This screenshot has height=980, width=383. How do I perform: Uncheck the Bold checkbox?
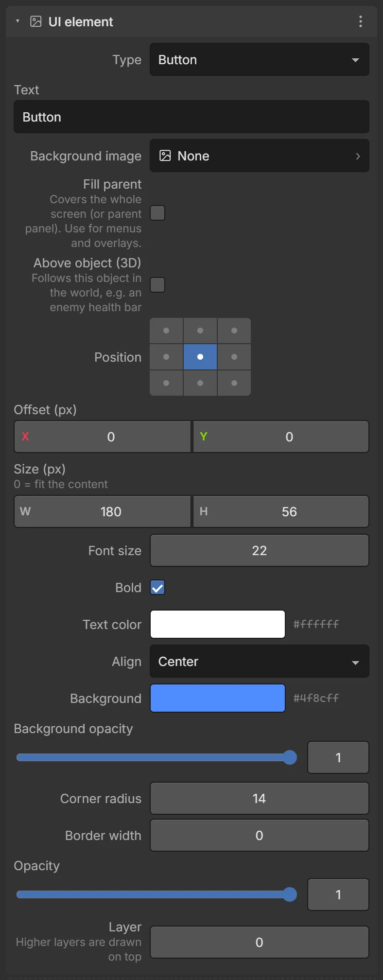coord(157,587)
